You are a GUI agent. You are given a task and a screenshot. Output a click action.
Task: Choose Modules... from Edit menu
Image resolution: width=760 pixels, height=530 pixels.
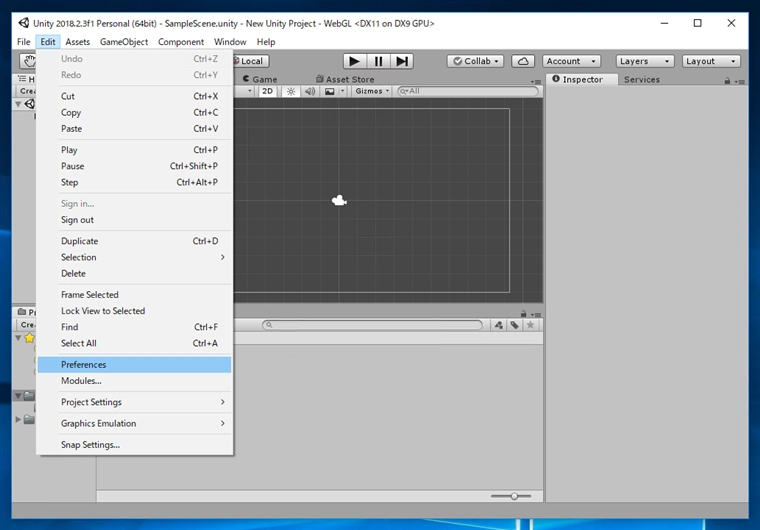[134, 381]
